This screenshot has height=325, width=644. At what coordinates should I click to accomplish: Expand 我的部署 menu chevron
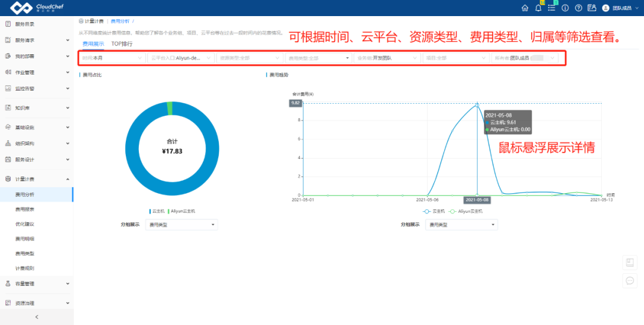point(68,56)
